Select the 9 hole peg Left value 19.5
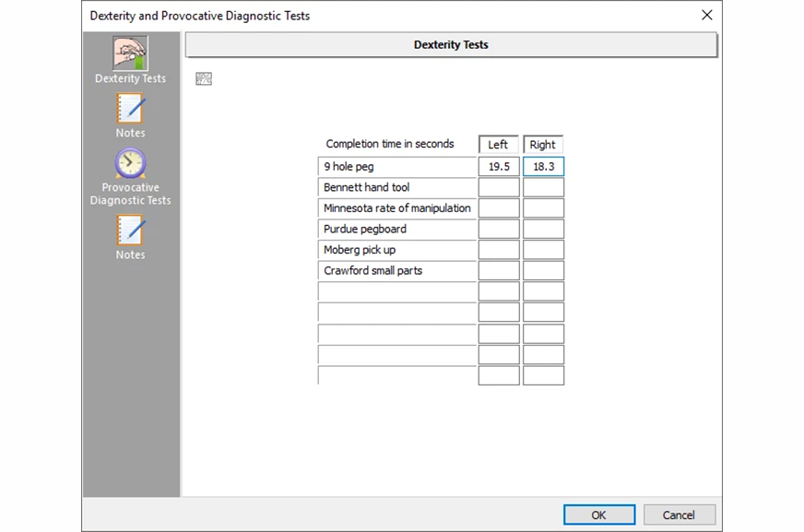The image size is (804, 532). pos(499,167)
